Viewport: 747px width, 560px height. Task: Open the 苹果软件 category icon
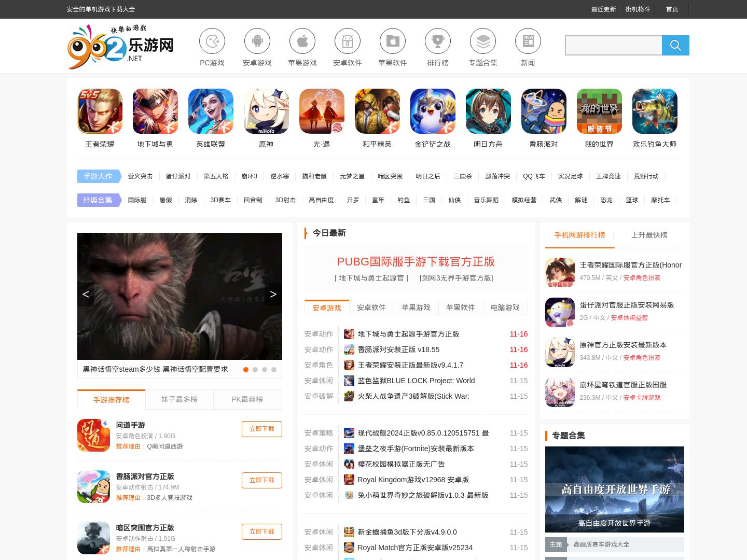coord(393,41)
